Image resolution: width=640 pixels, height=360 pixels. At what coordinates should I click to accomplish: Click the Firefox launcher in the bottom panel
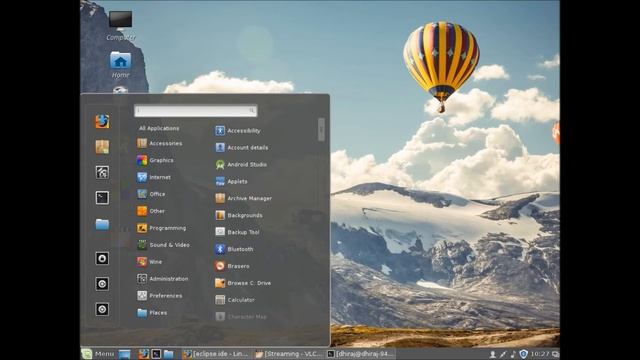click(143, 354)
